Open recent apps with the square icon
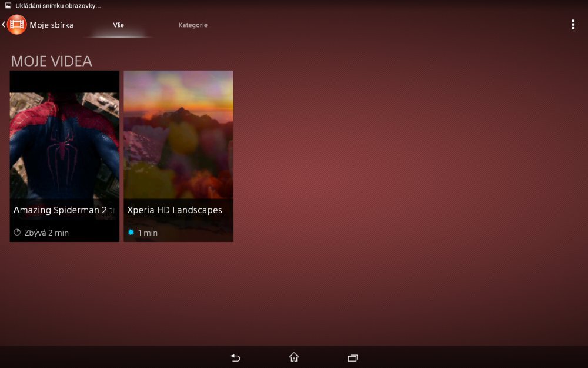The width and height of the screenshot is (588, 368). point(352,357)
